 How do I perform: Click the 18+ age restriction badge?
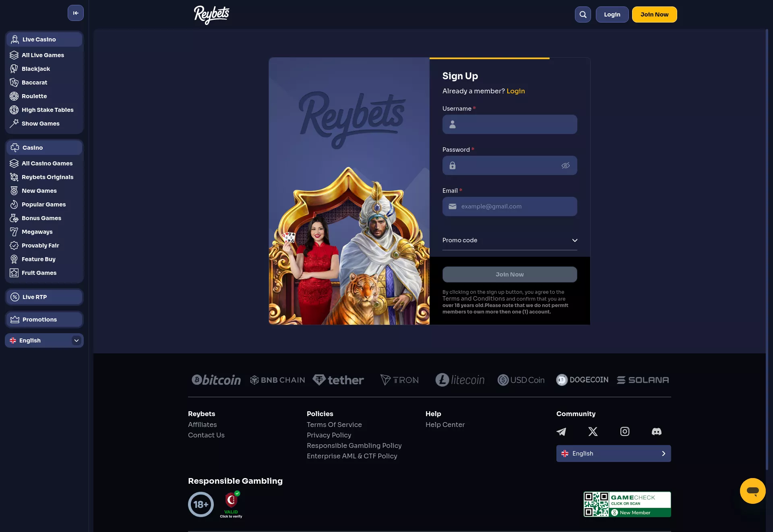pos(200,504)
